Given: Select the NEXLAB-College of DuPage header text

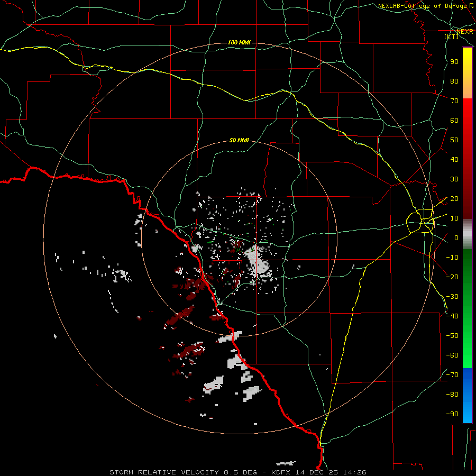Looking at the screenshot, I should tap(423, 6).
